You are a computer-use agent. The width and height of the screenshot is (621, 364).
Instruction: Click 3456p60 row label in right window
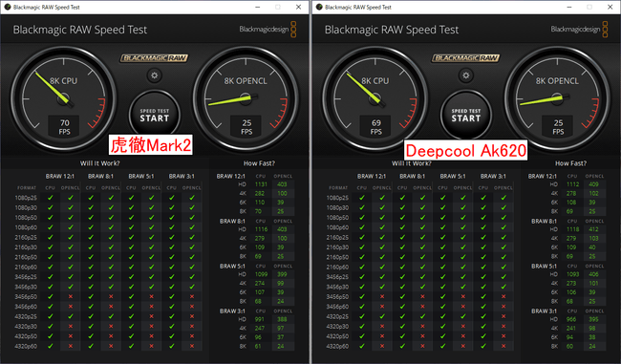click(337, 307)
